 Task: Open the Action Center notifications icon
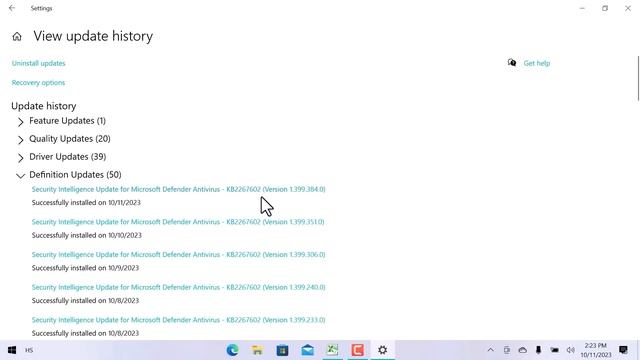coord(623,350)
